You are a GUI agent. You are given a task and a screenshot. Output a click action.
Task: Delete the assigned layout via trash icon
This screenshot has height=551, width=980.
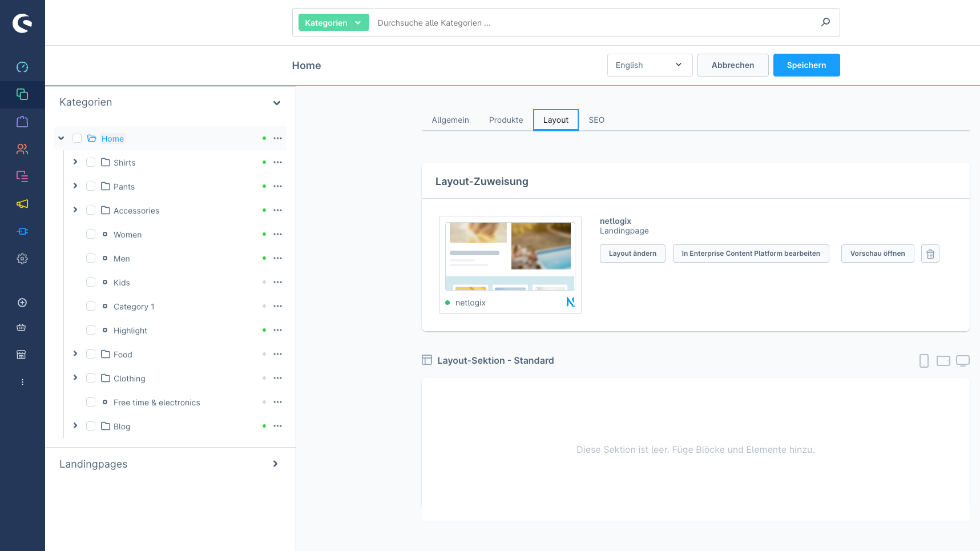[930, 254]
